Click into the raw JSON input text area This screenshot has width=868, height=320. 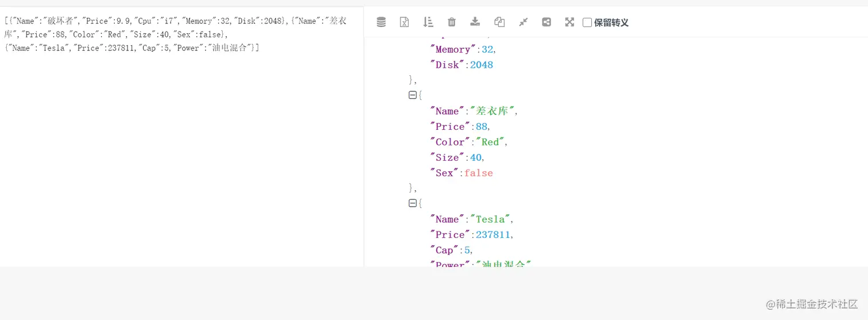tap(181, 136)
